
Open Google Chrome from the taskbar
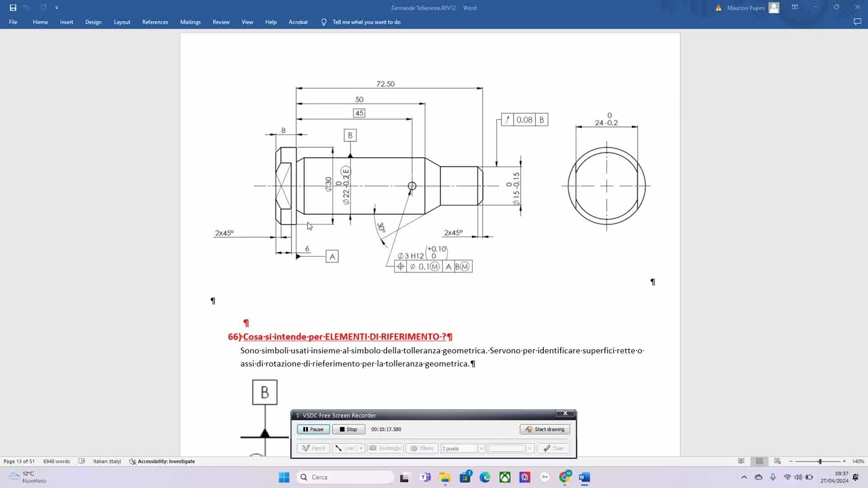565,477
